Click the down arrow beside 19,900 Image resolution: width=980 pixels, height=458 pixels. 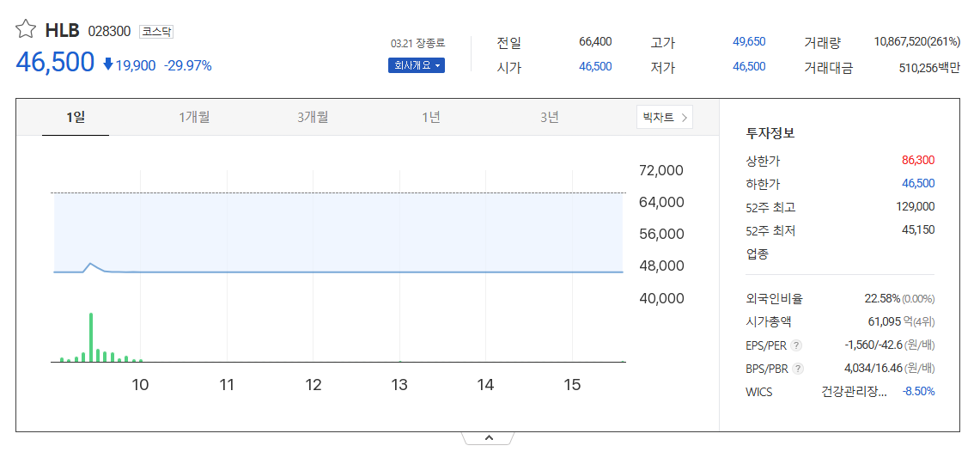tap(108, 64)
